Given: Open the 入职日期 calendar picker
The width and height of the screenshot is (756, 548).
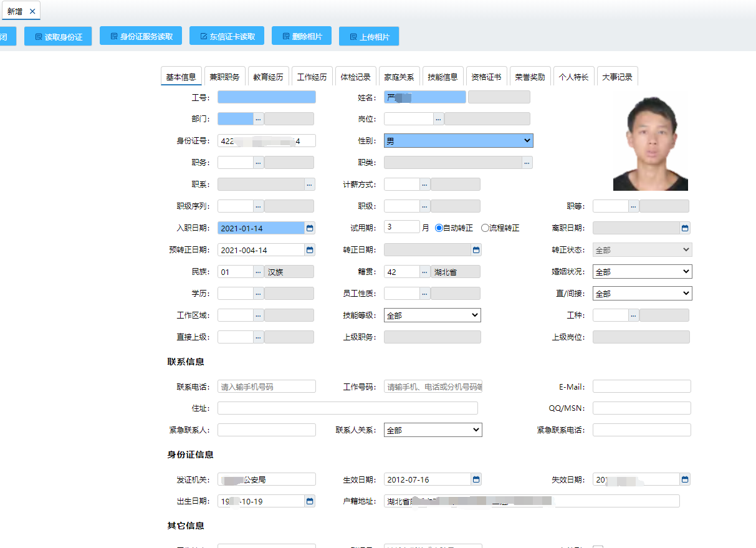Looking at the screenshot, I should click(310, 228).
